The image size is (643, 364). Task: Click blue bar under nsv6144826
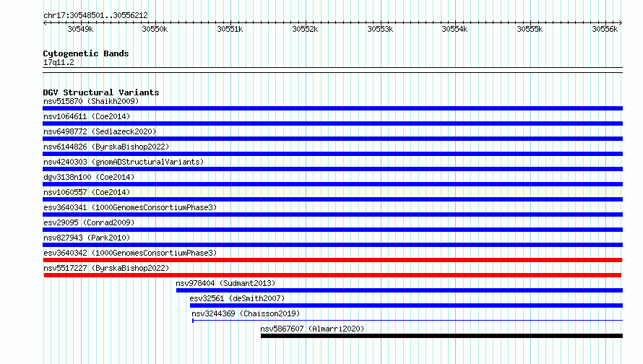click(332, 154)
